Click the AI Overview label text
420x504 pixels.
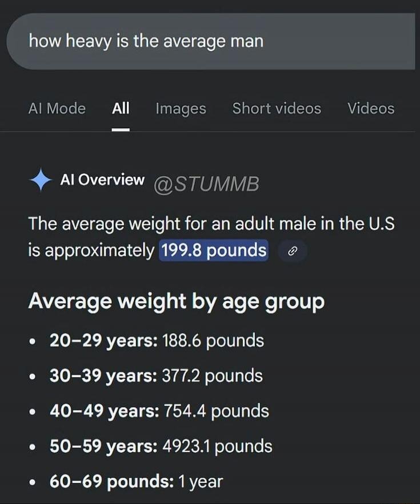coord(102,180)
